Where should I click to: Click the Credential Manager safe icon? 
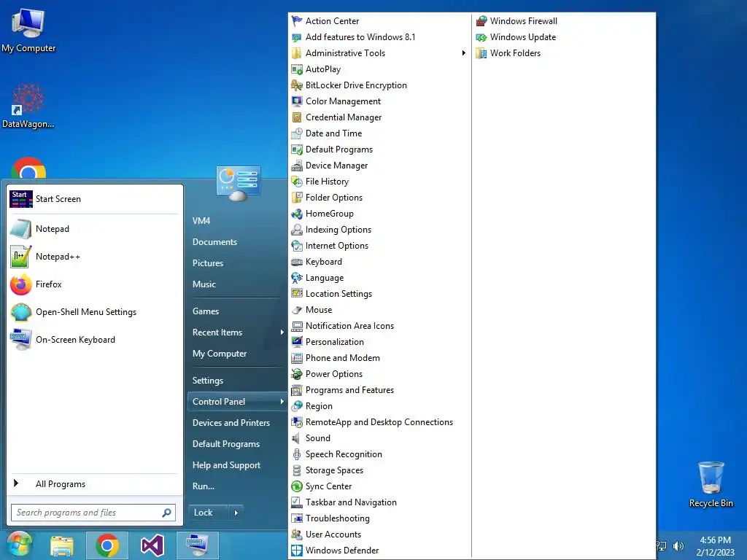pyautogui.click(x=297, y=117)
